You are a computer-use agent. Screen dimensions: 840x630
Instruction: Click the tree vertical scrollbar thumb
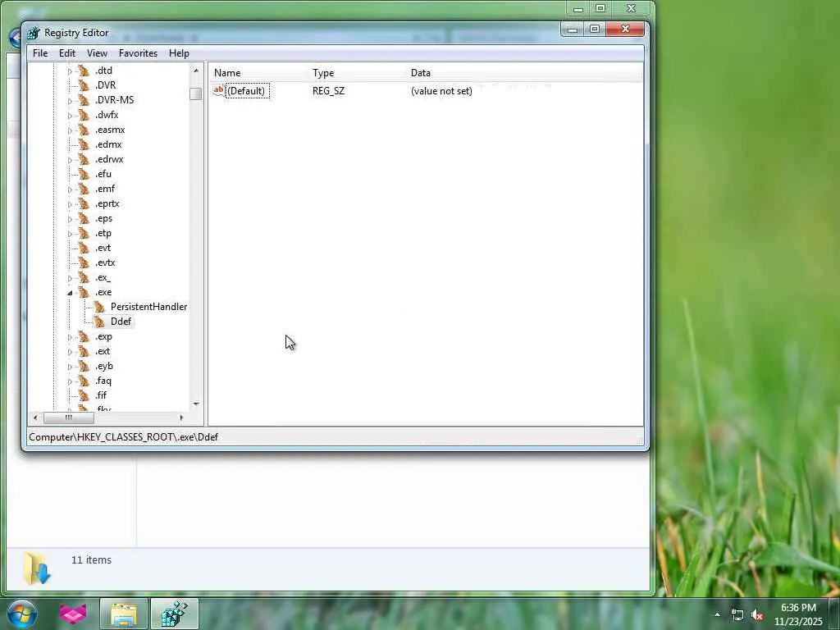[195, 94]
